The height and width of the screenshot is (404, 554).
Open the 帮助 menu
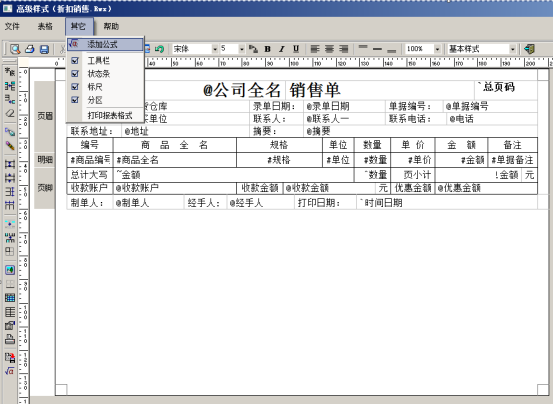tap(111, 27)
